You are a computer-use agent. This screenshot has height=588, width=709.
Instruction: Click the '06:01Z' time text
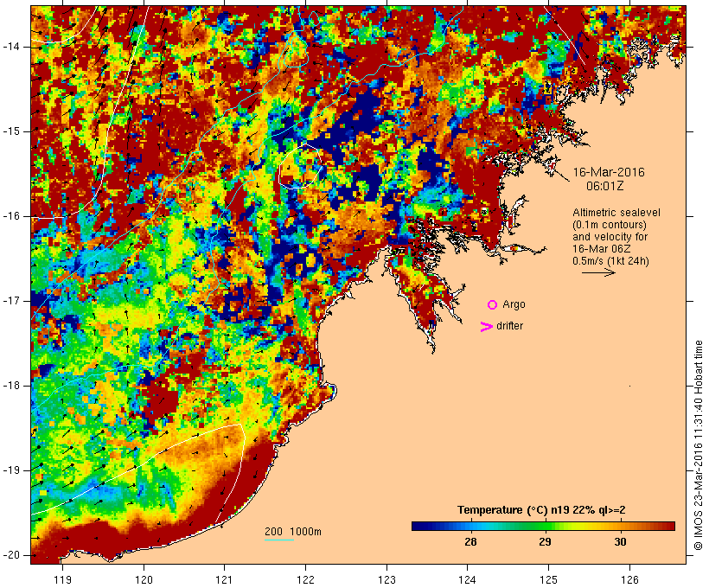604,186
